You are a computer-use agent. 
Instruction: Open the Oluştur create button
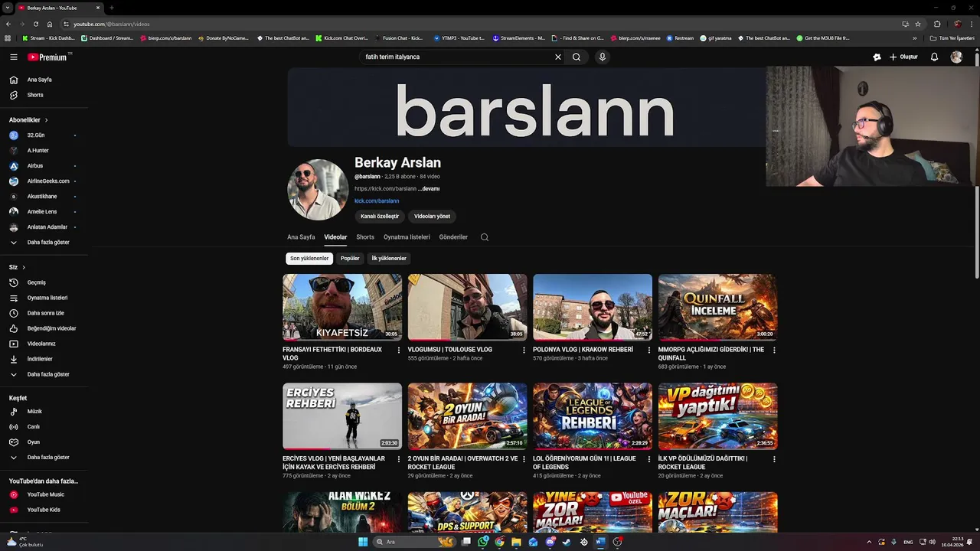click(x=903, y=57)
